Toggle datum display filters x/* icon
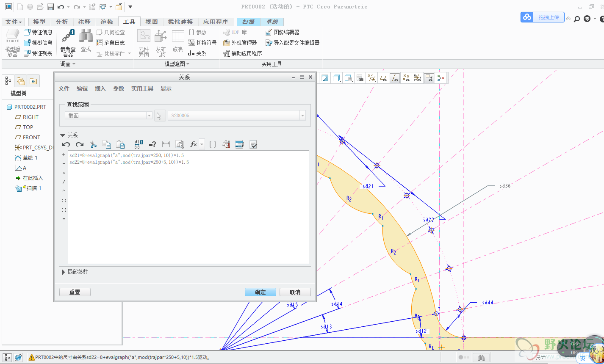Viewport: 604px width, 364px height. point(372,78)
